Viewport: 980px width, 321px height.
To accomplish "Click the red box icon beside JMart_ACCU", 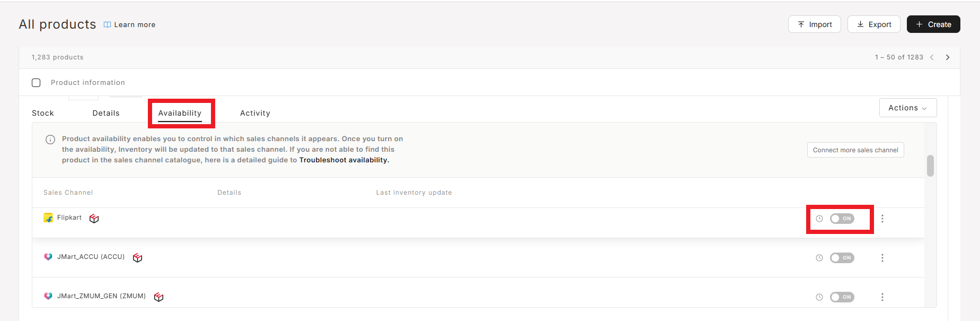I will point(137,258).
